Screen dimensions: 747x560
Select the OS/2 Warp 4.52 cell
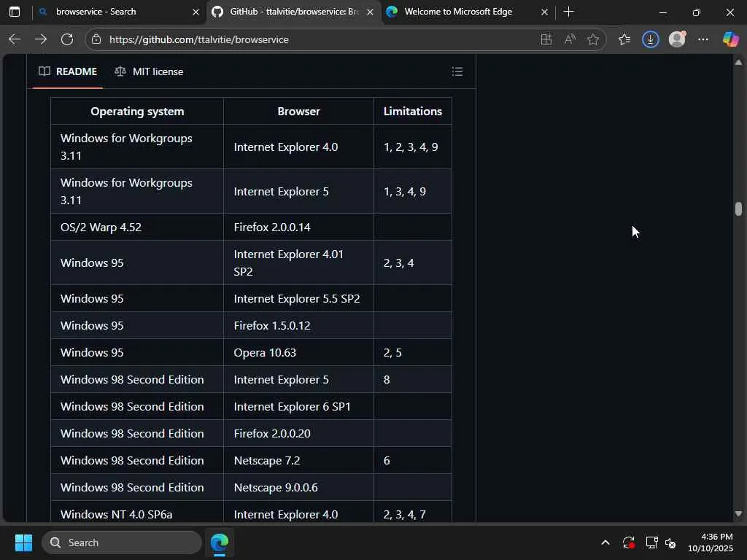137,227
